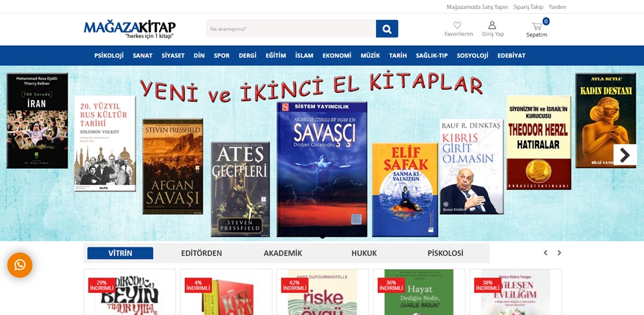Click the YENİ ve İKİNCİ EL KİTAPLAR heading
This screenshot has height=315, width=644.
click(x=311, y=88)
